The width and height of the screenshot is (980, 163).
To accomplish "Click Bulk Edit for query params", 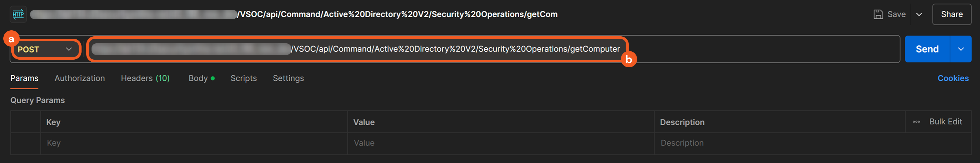I will [x=945, y=121].
